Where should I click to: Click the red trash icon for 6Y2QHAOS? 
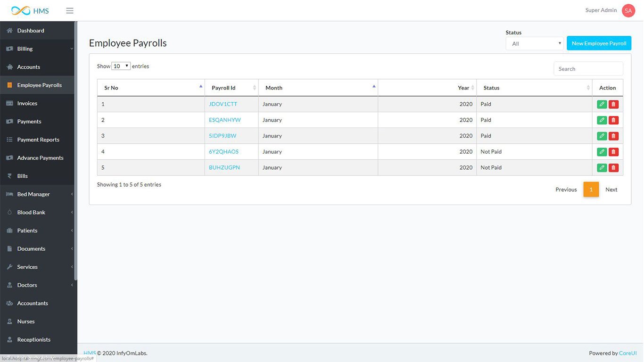(613, 152)
